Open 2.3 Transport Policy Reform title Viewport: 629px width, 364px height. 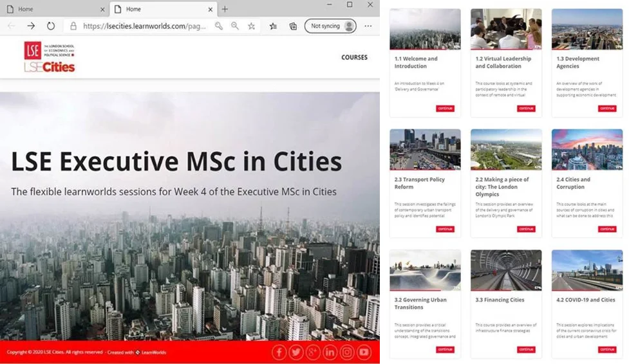point(420,183)
